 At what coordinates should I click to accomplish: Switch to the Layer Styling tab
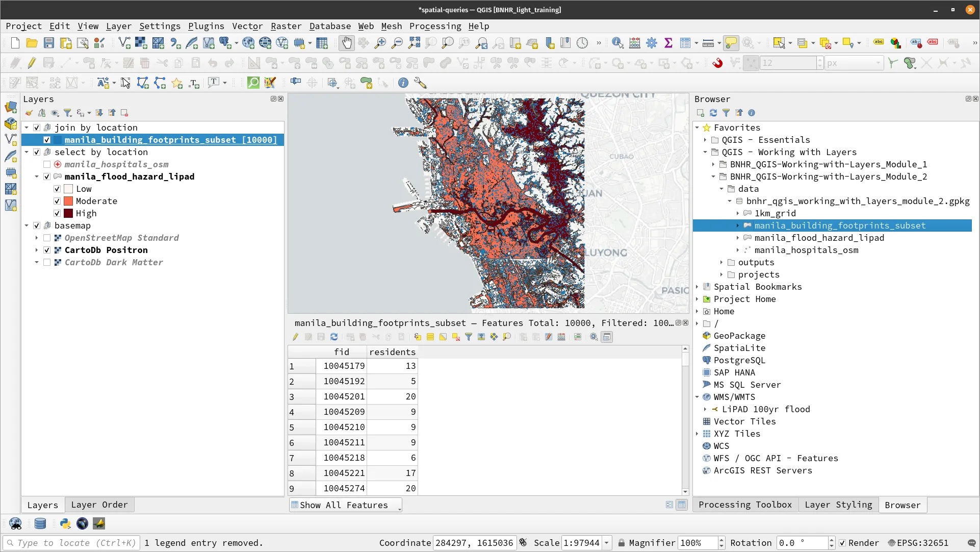tap(838, 505)
